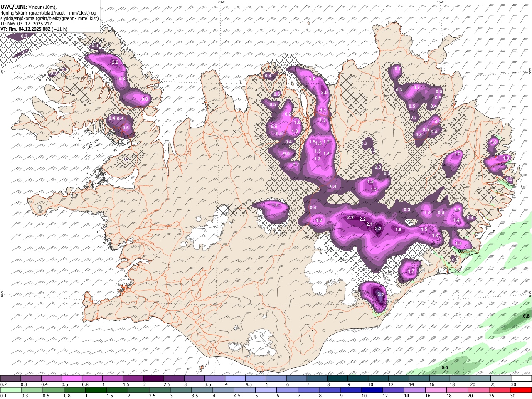
Task: Pick the upper scale swatch between 12 and 14
Action: pos(399,379)
